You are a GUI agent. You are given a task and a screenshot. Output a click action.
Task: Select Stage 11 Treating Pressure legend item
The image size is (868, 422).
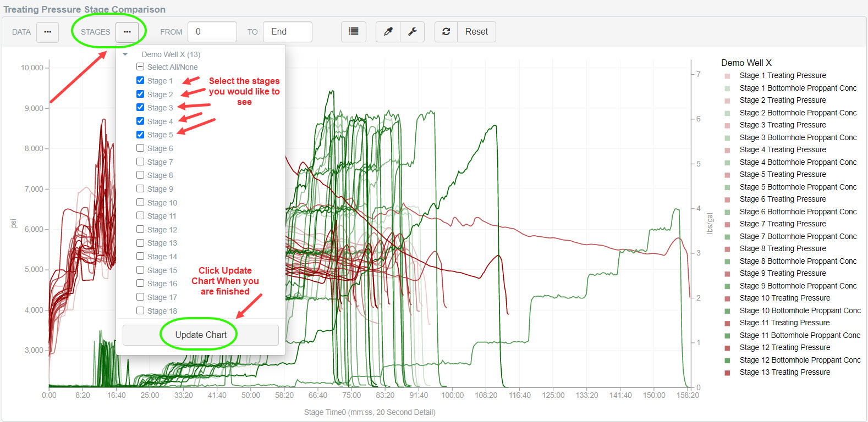point(785,323)
